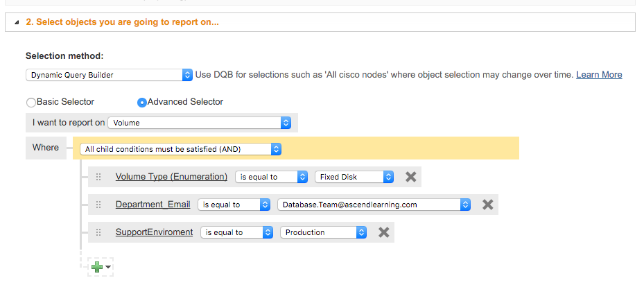Collapse the section 2 disclosure triangle

17,22
